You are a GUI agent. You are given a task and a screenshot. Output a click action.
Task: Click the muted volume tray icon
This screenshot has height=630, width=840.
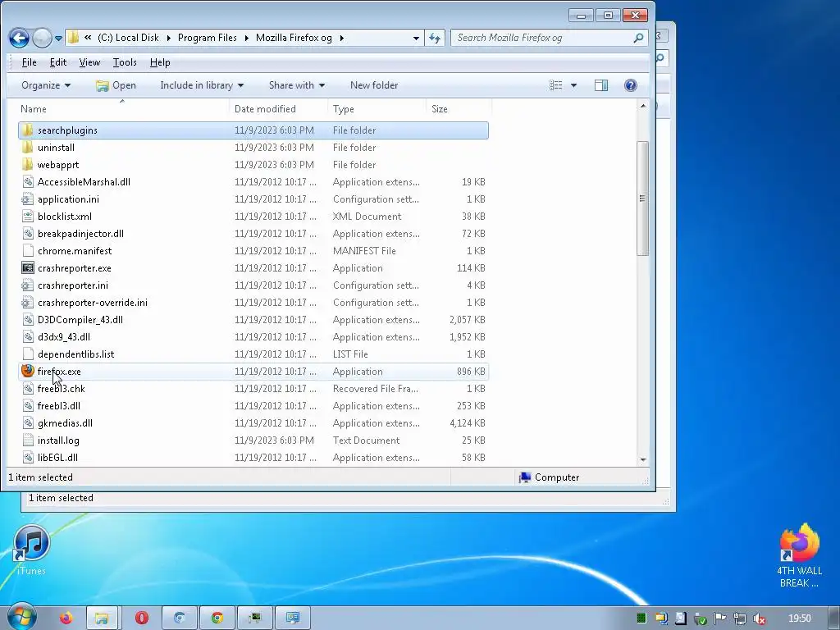tap(759, 619)
